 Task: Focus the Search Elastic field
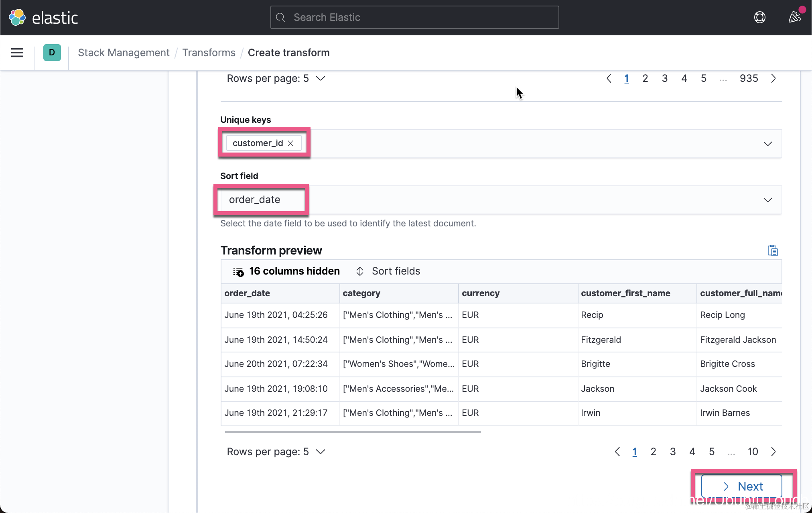click(414, 17)
